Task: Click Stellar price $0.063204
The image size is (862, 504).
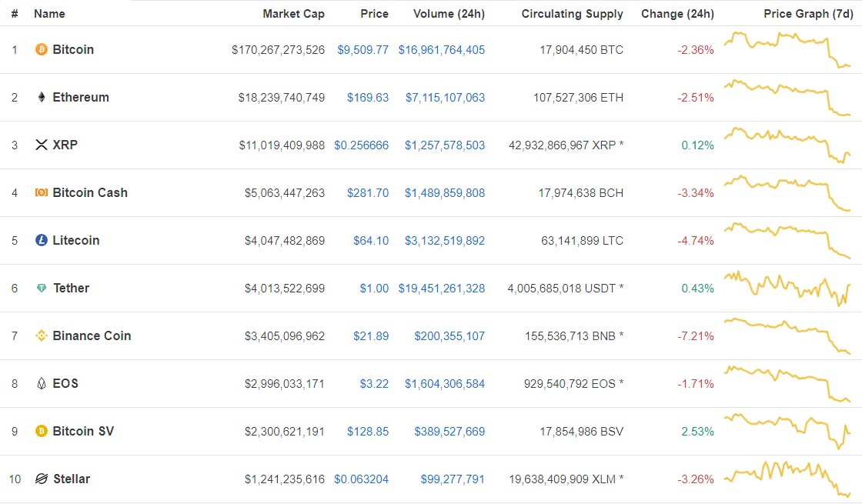Action: point(361,479)
